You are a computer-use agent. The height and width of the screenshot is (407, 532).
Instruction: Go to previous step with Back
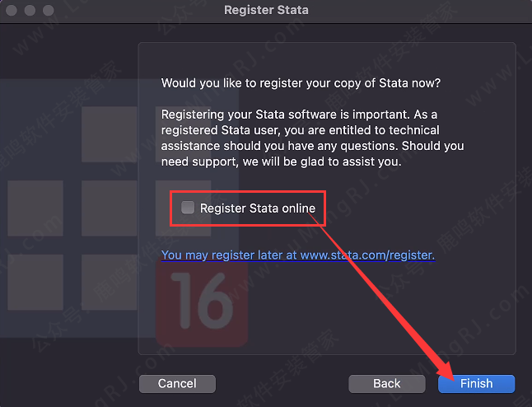pos(387,383)
